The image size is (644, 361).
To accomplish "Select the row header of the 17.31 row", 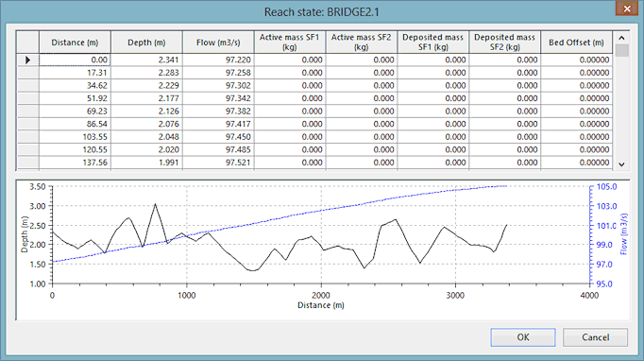I will [x=28, y=73].
